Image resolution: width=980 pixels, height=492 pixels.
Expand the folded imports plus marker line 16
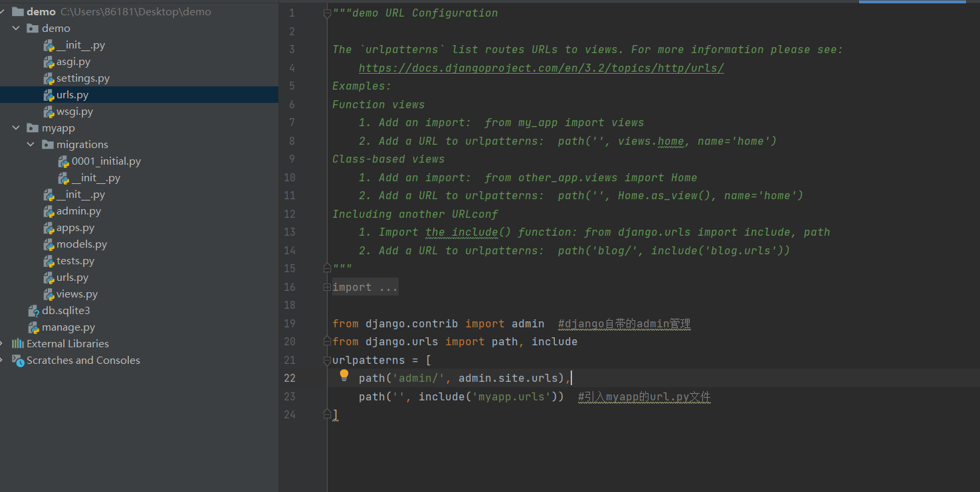point(326,287)
